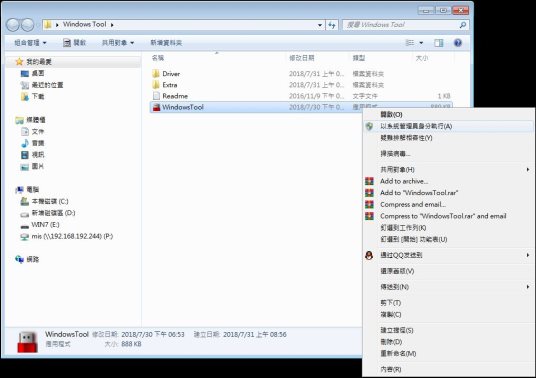Open Help with the blue question mark icon
Image resolution: width=536 pixels, height=378 pixels.
point(458,43)
